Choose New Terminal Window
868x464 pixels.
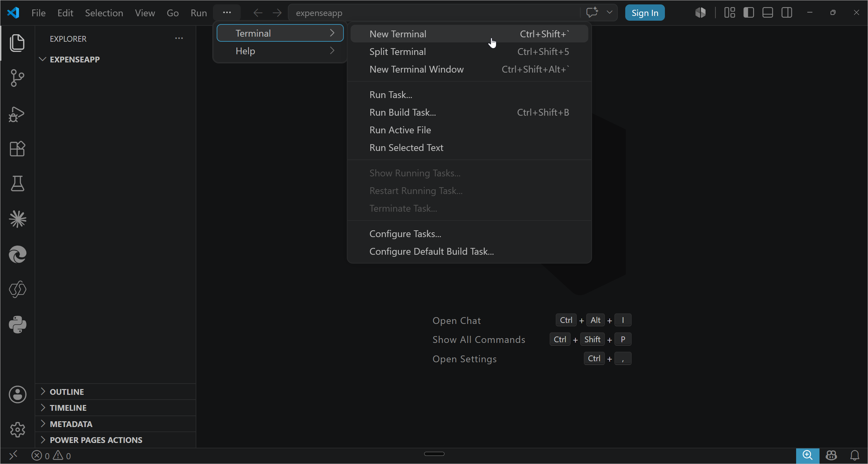click(x=469, y=69)
